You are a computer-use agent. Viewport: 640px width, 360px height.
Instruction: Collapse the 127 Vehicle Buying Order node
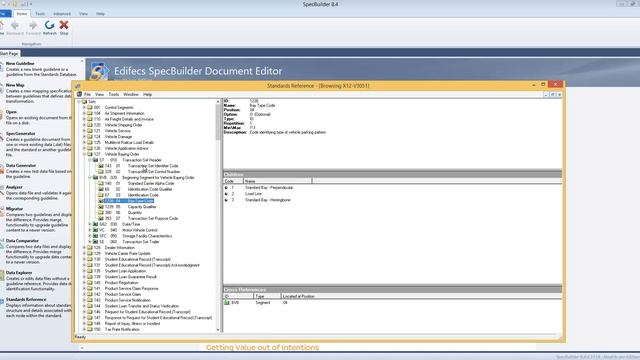(84, 154)
